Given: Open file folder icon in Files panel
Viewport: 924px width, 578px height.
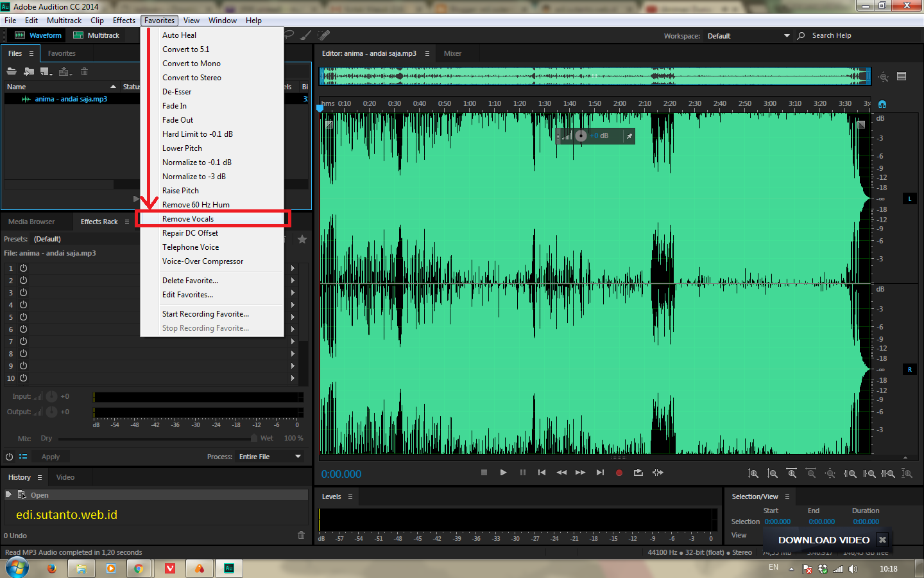Looking at the screenshot, I should tap(12, 71).
